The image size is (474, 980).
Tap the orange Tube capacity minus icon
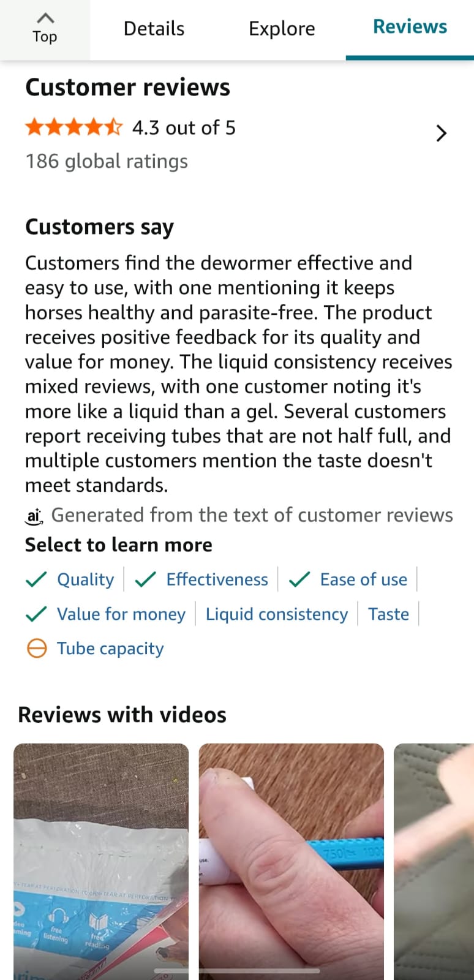click(x=37, y=648)
